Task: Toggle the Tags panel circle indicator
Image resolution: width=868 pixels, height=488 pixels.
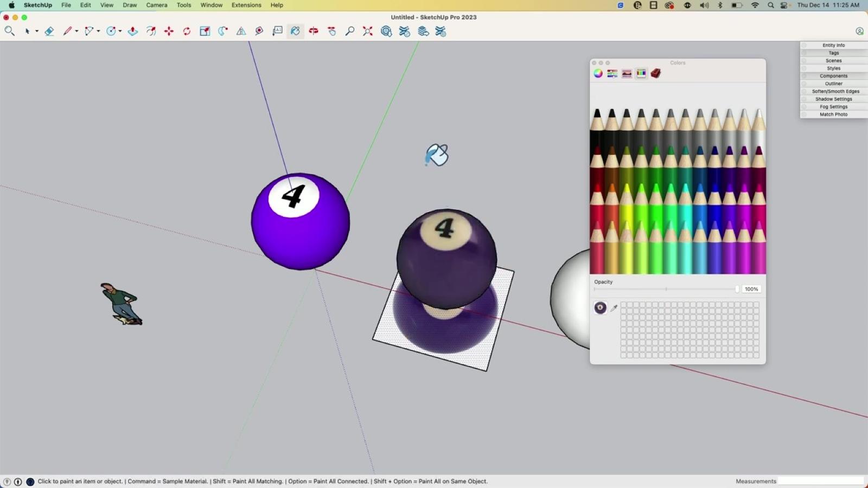Action: coord(804,53)
